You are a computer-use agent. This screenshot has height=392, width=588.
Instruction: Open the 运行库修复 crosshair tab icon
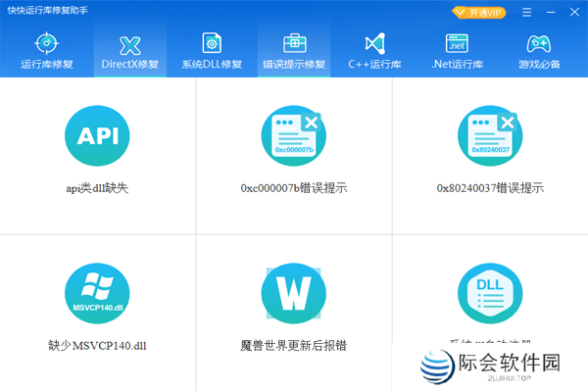(x=46, y=43)
